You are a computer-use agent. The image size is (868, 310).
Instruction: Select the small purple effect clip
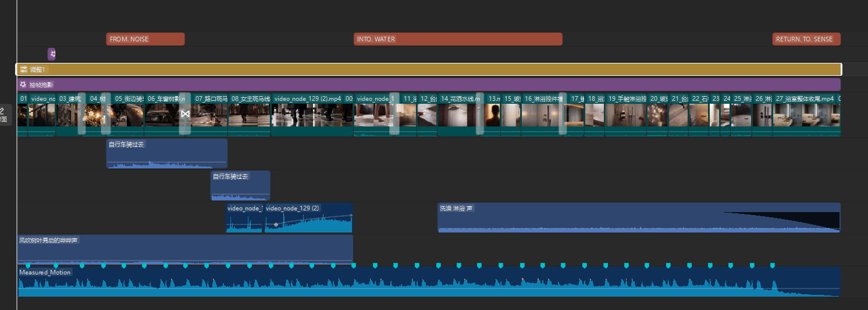point(52,54)
